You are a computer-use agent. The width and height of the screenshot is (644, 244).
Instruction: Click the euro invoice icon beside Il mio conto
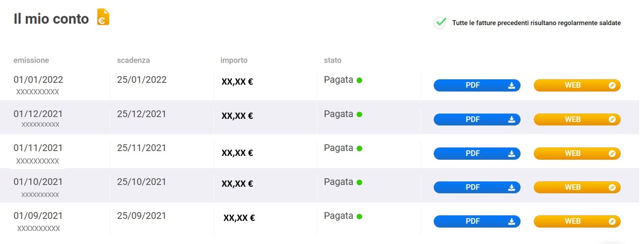tap(103, 17)
